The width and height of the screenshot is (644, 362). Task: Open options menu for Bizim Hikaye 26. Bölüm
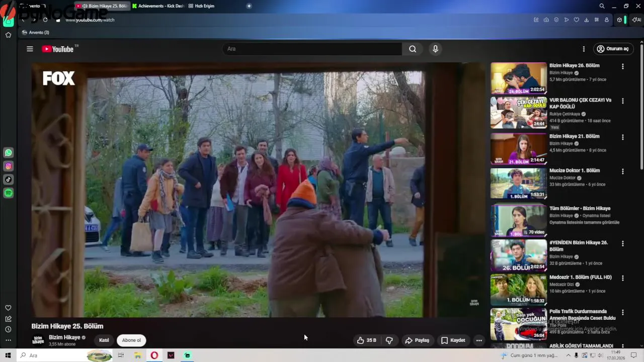[x=623, y=66]
